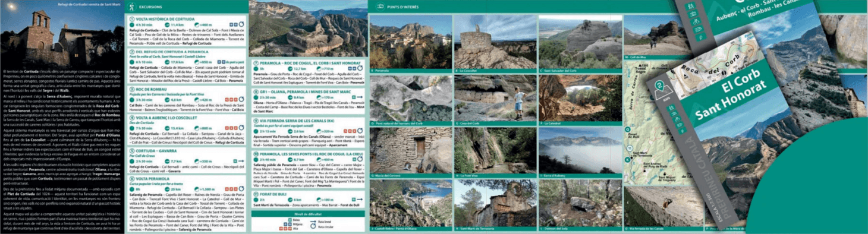Click the camera icon beside Punts d'interès
868x234 pixels.
[x=378, y=7]
